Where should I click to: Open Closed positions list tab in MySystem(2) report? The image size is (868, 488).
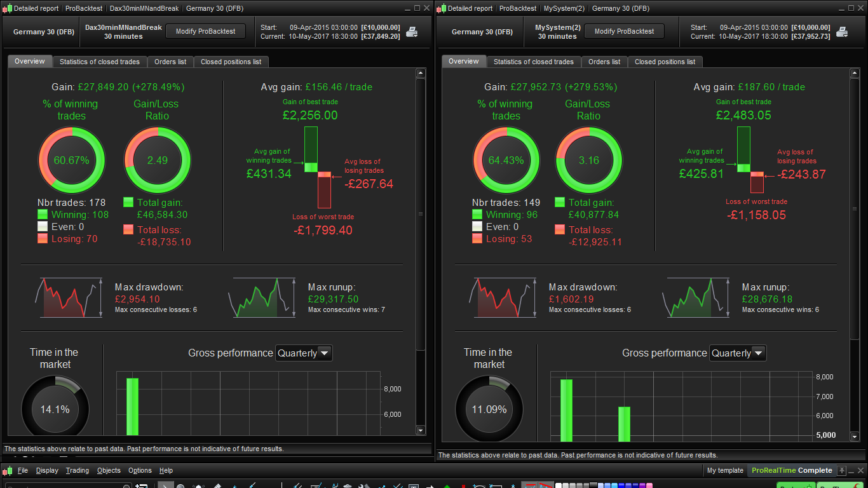[665, 62]
